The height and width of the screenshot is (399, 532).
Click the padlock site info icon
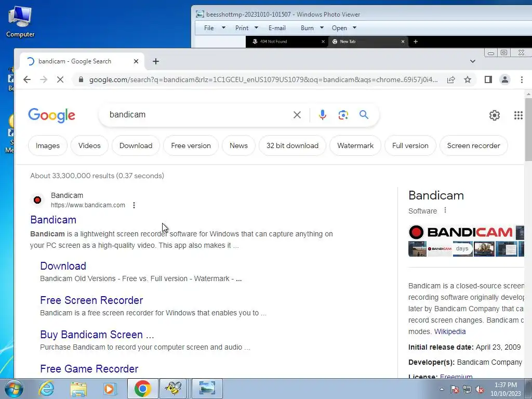81,79
